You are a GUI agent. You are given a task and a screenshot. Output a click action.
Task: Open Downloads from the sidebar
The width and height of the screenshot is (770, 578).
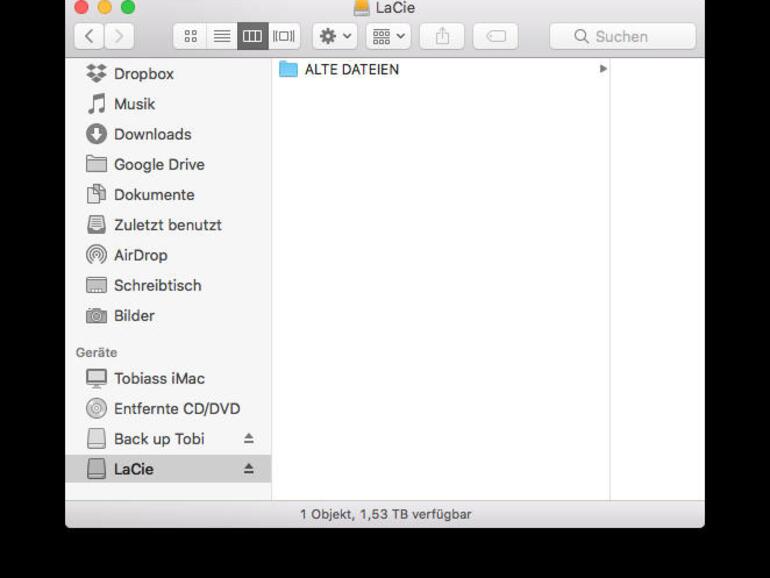point(153,135)
